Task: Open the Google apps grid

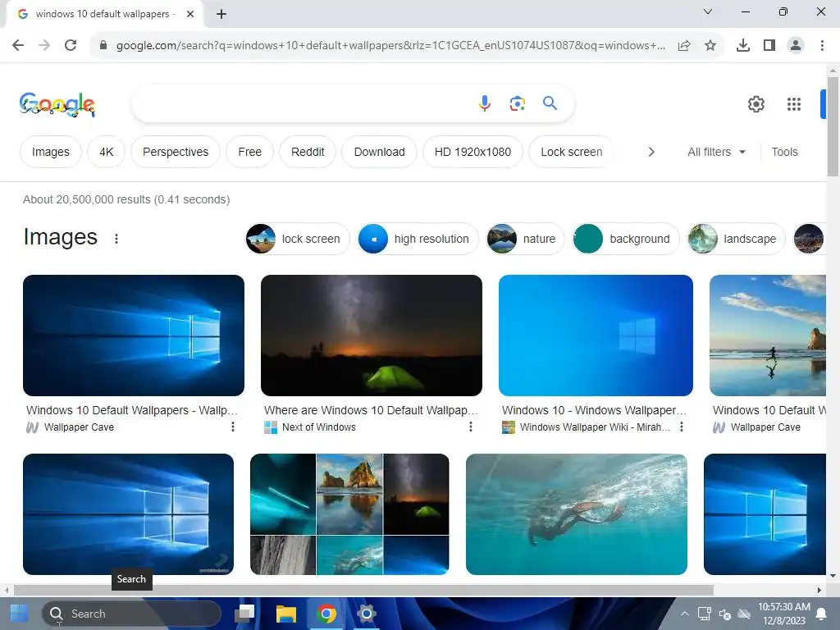Action: pos(793,104)
